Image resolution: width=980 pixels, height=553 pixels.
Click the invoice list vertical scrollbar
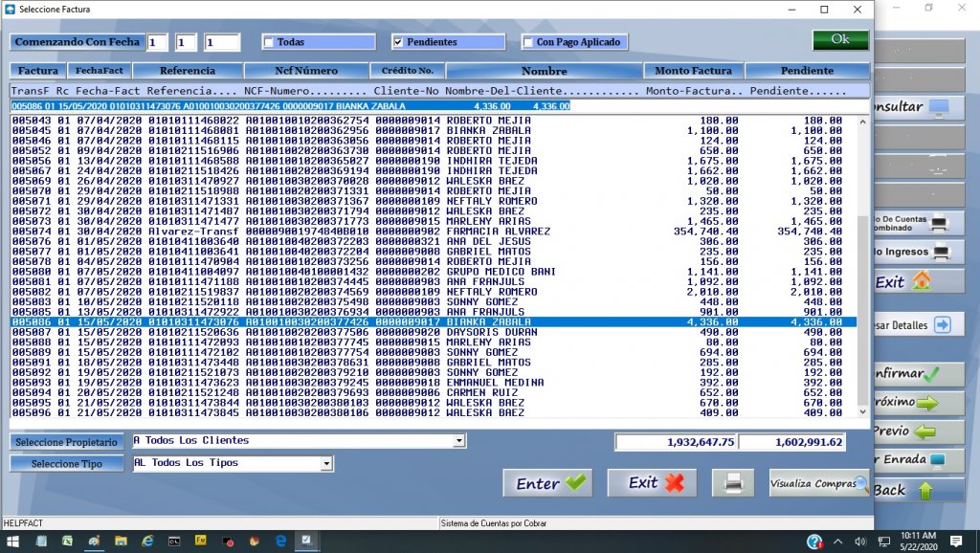tap(863, 258)
